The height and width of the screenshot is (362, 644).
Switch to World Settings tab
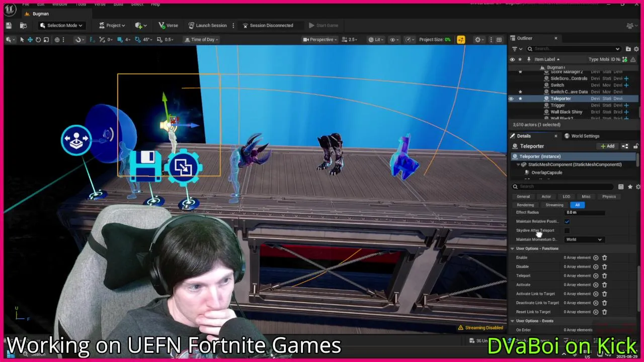pyautogui.click(x=582, y=136)
